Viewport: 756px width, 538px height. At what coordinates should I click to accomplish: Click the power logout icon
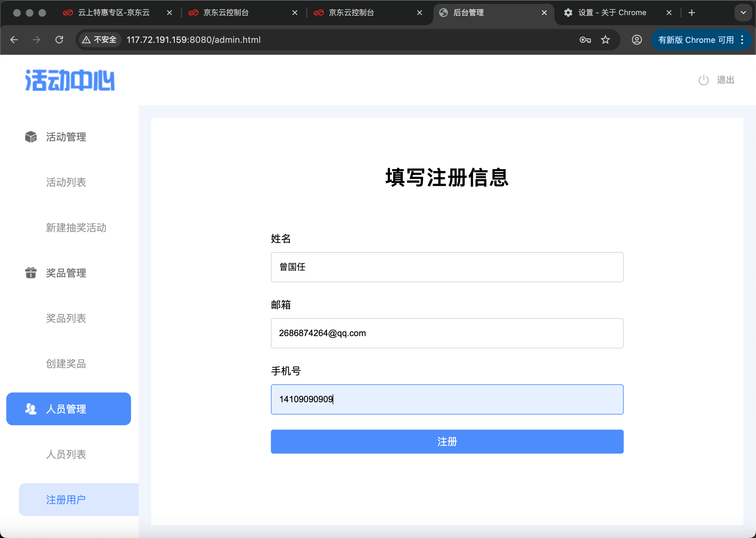[x=703, y=80]
